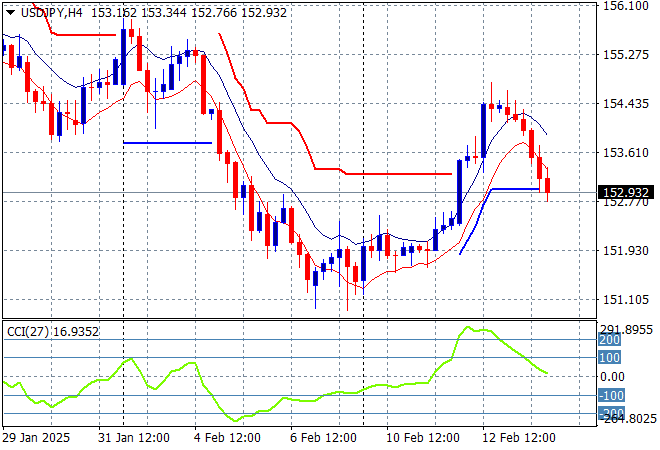Screen dimensions: 660x450
Task: Click the CCI -100 level label
Action: tap(611, 396)
